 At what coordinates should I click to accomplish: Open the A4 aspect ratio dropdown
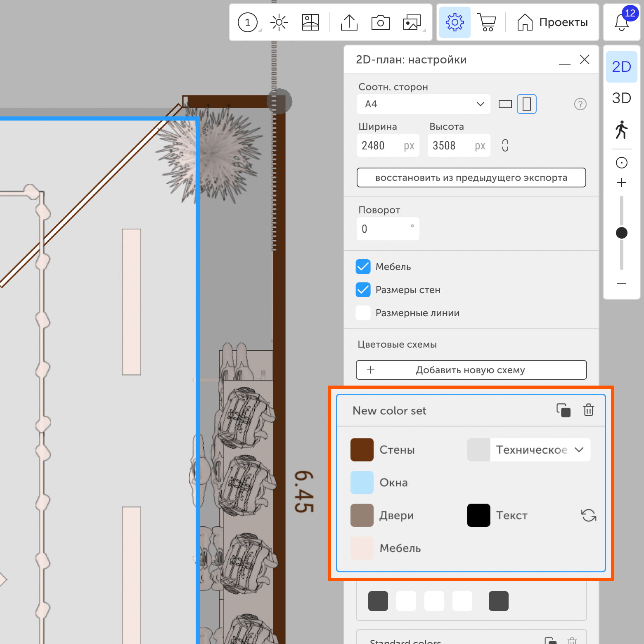[x=423, y=104]
